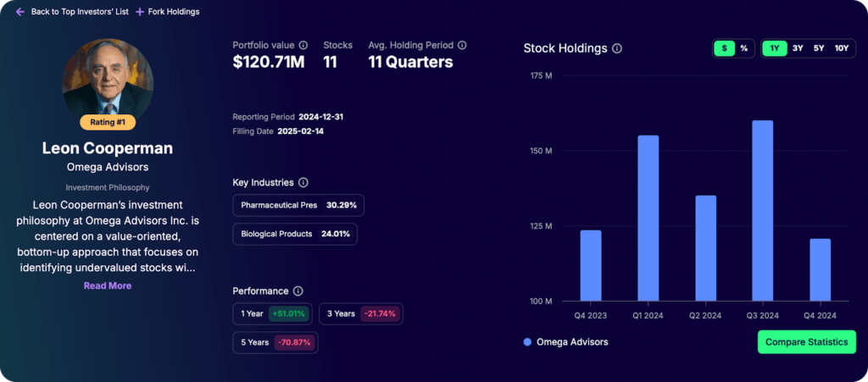This screenshot has width=868, height=382.
Task: Click the plus icon beside Fork Holdings
Action: 140,12
